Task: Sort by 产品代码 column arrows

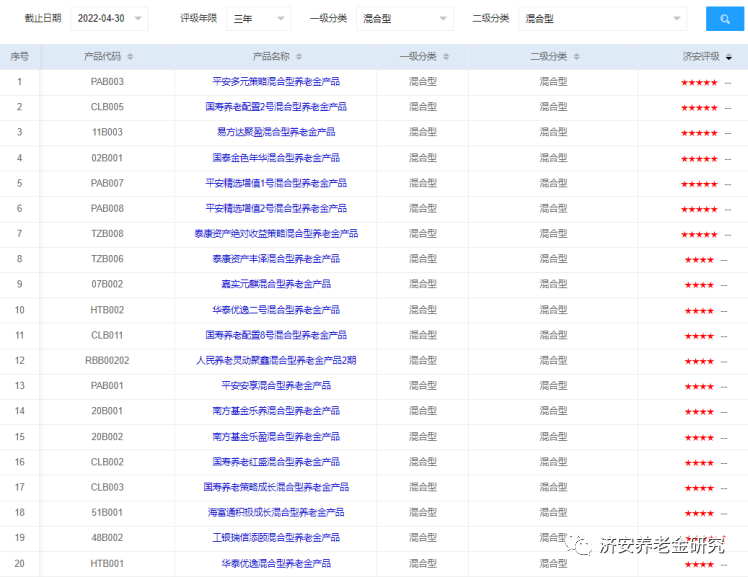Action: tap(130, 57)
